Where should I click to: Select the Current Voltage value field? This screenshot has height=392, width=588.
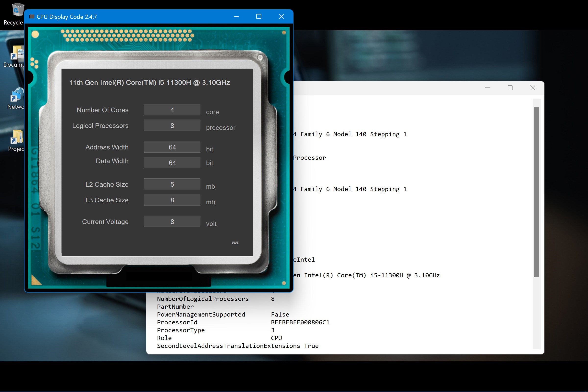172,221
